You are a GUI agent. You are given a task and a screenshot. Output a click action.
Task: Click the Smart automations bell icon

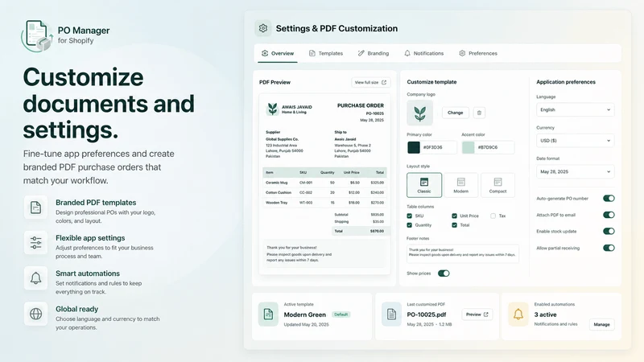[x=35, y=278]
